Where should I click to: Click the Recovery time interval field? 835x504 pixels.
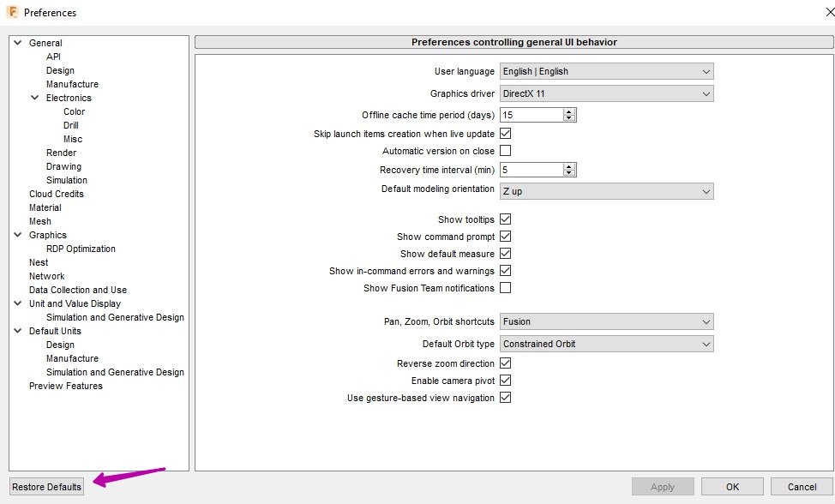532,170
